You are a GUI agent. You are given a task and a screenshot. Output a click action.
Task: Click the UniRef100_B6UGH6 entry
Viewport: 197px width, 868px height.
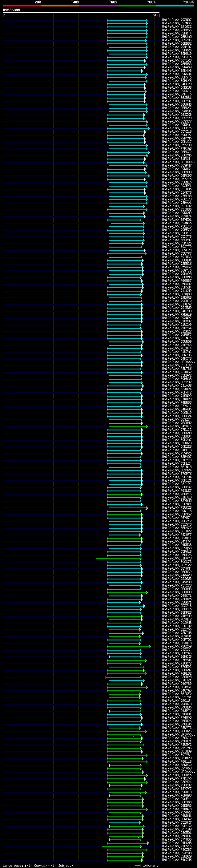pyautogui.click(x=176, y=104)
